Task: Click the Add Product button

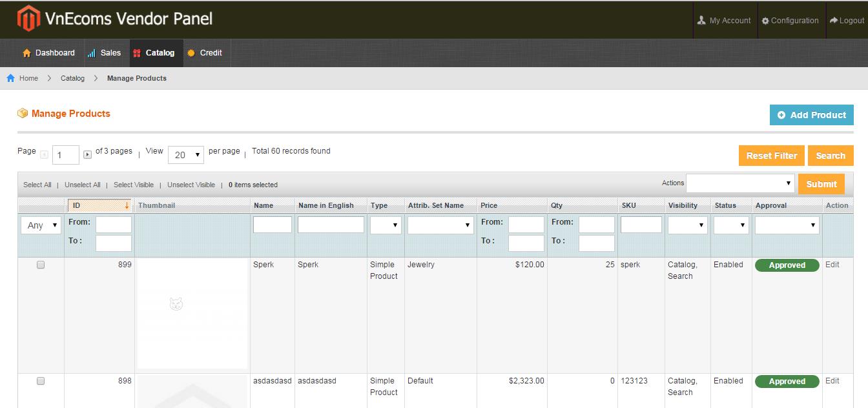Action: coord(811,115)
